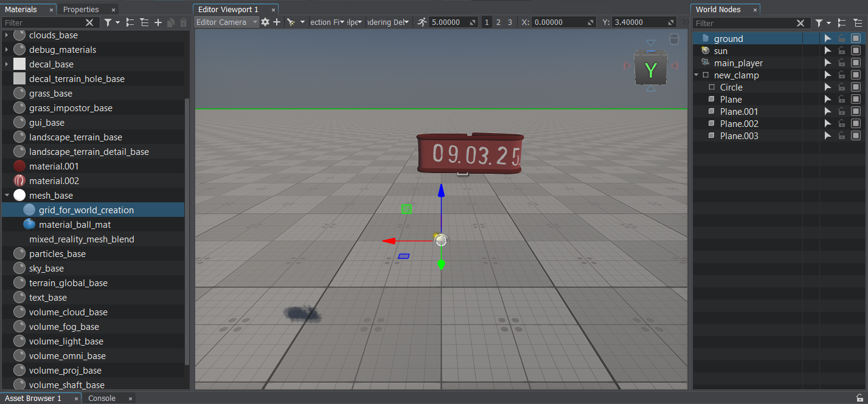
Task: Click the camera speed running-man icon
Action: coord(422,22)
